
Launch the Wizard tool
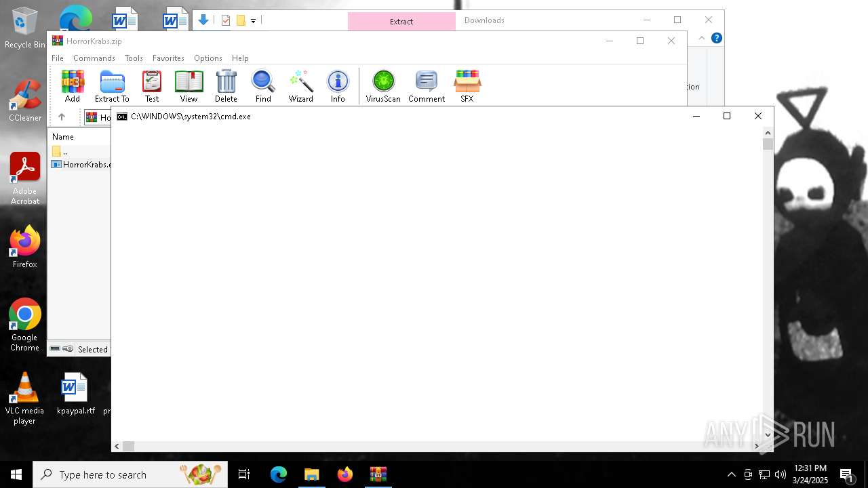[300, 86]
